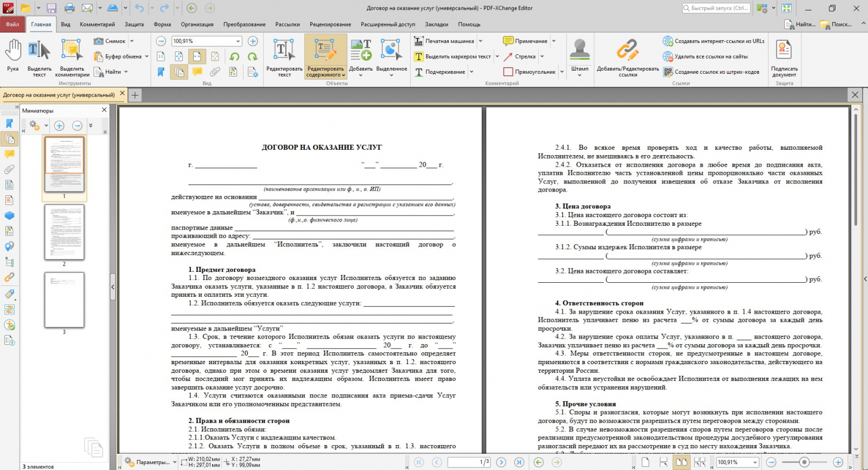
Task: Open the Layers pane in left sidebar
Action: [9, 216]
